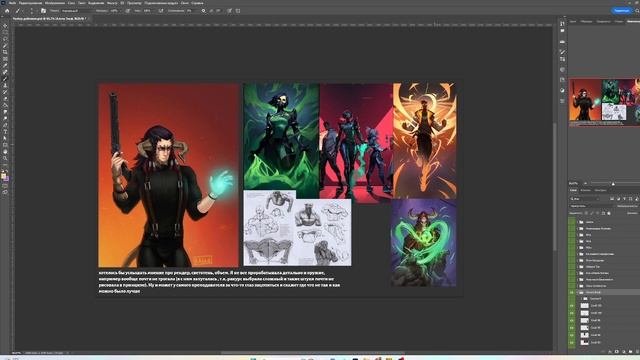Click the Home icon in options bar

pyautogui.click(x=7, y=11)
